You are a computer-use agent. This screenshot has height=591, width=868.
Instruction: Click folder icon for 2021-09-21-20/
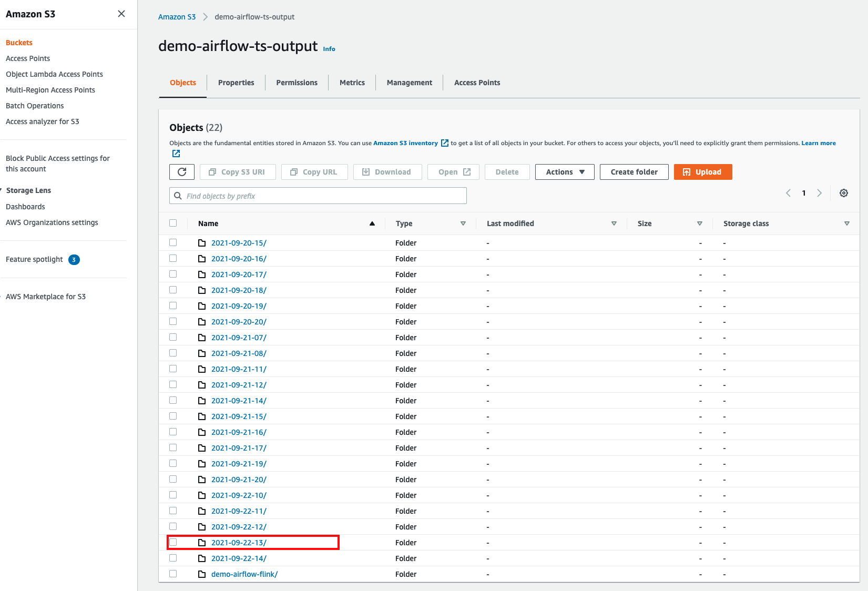click(x=202, y=480)
